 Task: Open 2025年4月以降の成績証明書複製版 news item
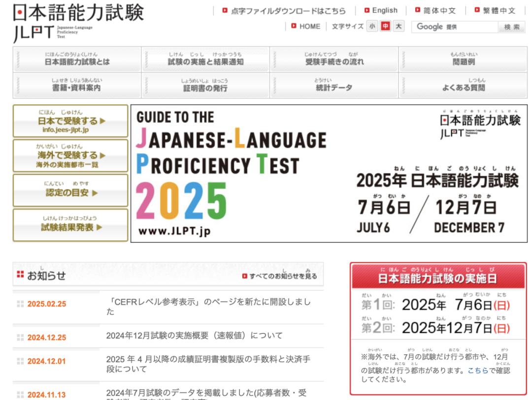(x=208, y=364)
